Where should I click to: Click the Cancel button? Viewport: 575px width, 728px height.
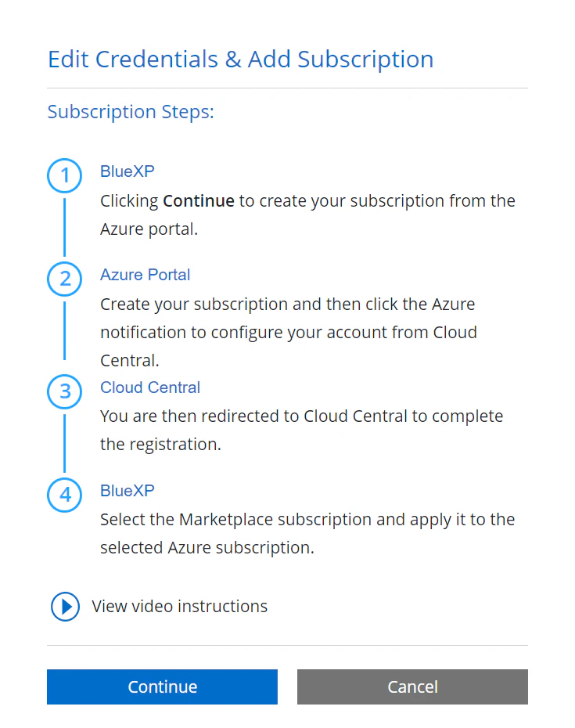[x=412, y=687]
